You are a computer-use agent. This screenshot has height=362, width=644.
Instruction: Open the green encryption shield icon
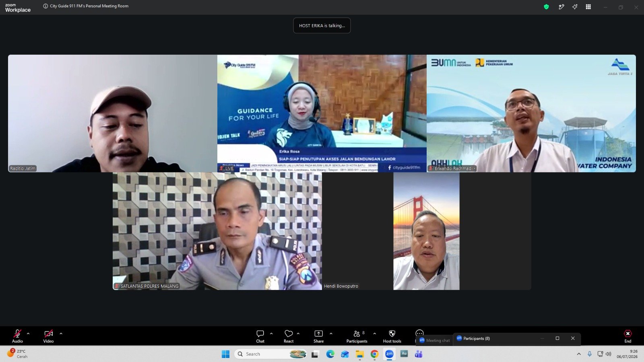(x=546, y=7)
